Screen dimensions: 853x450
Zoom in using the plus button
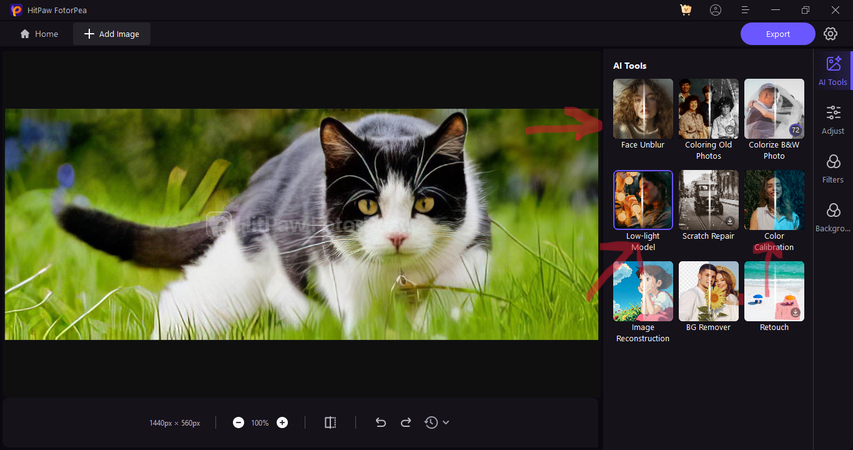coord(282,423)
